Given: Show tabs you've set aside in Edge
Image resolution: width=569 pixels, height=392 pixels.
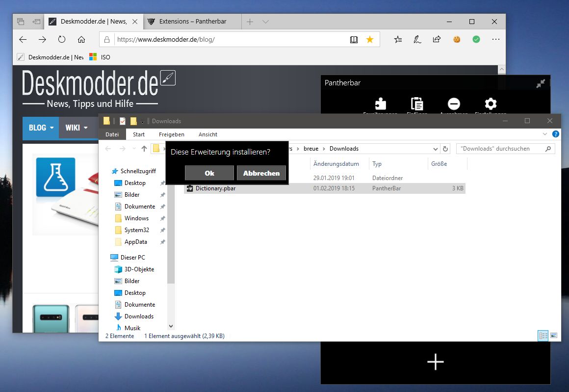Looking at the screenshot, I should [x=21, y=22].
